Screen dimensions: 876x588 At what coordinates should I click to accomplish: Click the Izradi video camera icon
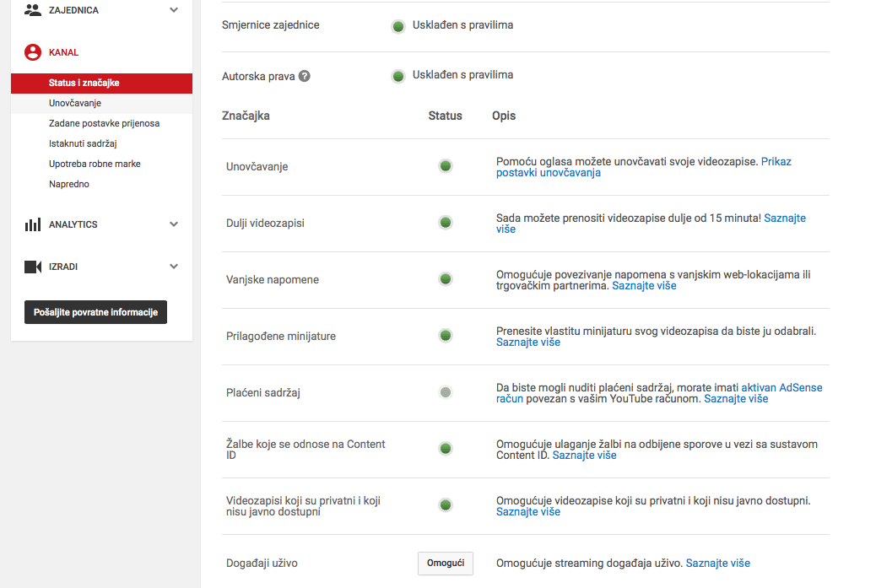coord(33,267)
